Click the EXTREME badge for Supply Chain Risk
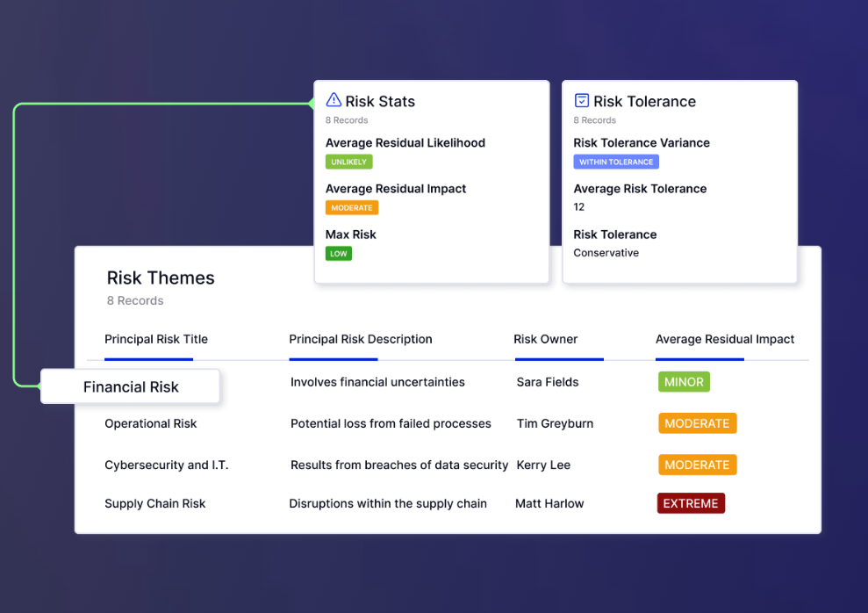 [x=691, y=503]
